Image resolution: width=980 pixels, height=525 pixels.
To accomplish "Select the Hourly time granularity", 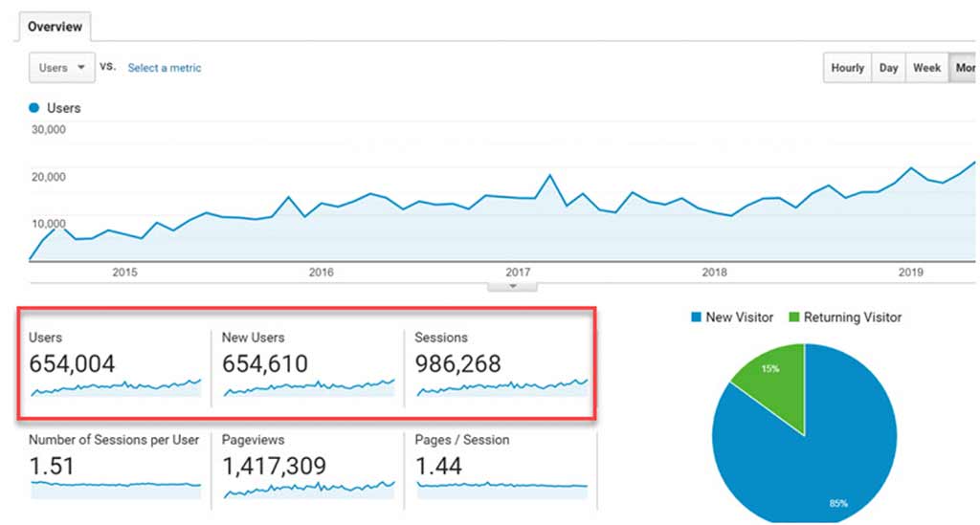I will click(848, 68).
